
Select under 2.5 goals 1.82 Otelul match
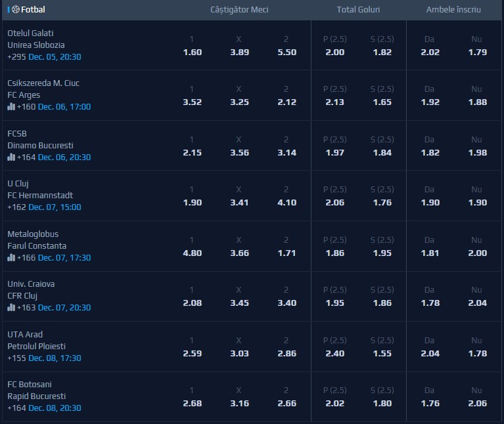(x=382, y=52)
